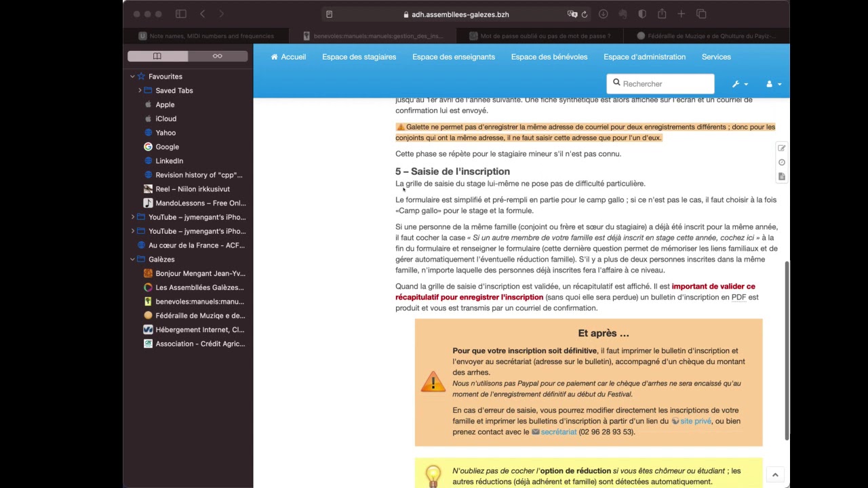The image size is (868, 488).
Task: Open the Accueil home menu item
Action: tap(288, 57)
